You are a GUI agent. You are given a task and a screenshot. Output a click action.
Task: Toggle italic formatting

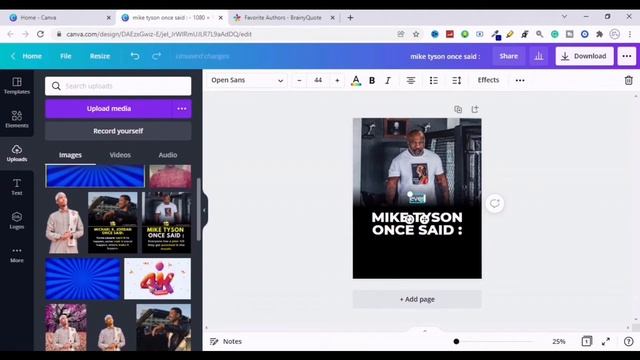pyautogui.click(x=388, y=80)
